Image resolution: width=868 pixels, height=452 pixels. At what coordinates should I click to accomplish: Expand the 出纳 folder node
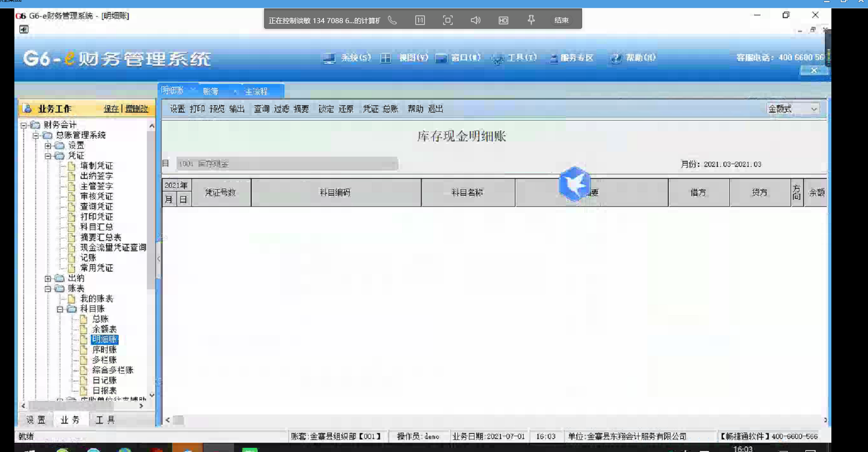coord(48,279)
